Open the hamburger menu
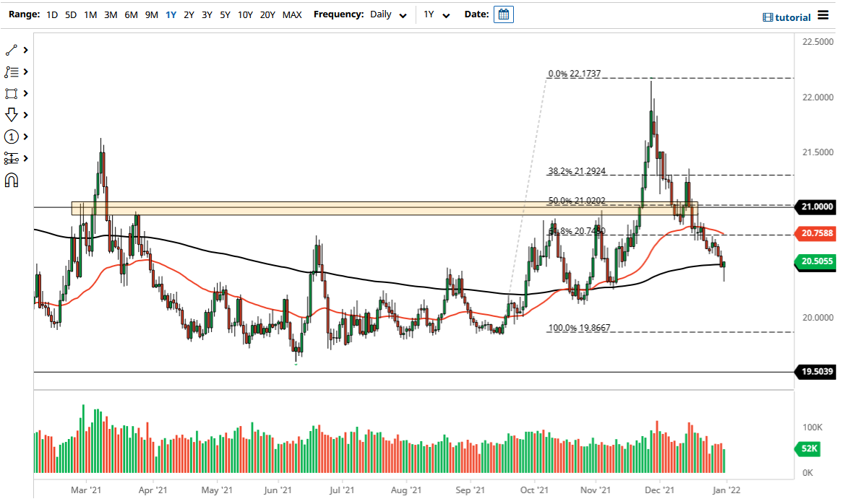The width and height of the screenshot is (842, 504). point(824,14)
